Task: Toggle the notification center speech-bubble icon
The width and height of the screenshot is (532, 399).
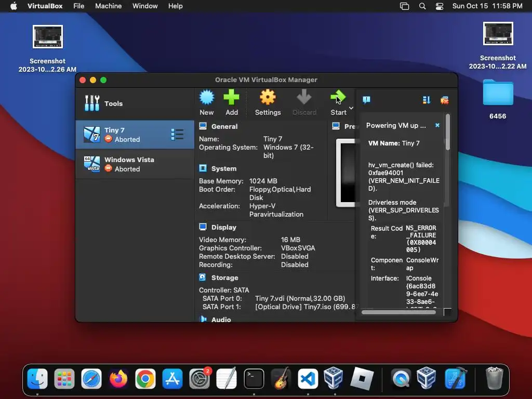Action: coord(366,100)
